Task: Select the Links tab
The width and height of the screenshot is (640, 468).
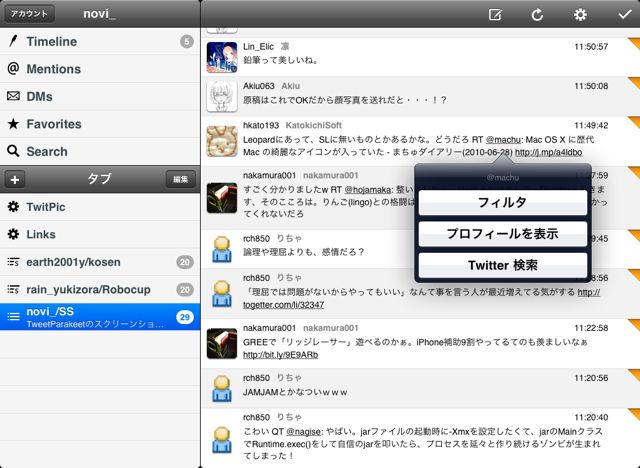Action: (x=100, y=234)
